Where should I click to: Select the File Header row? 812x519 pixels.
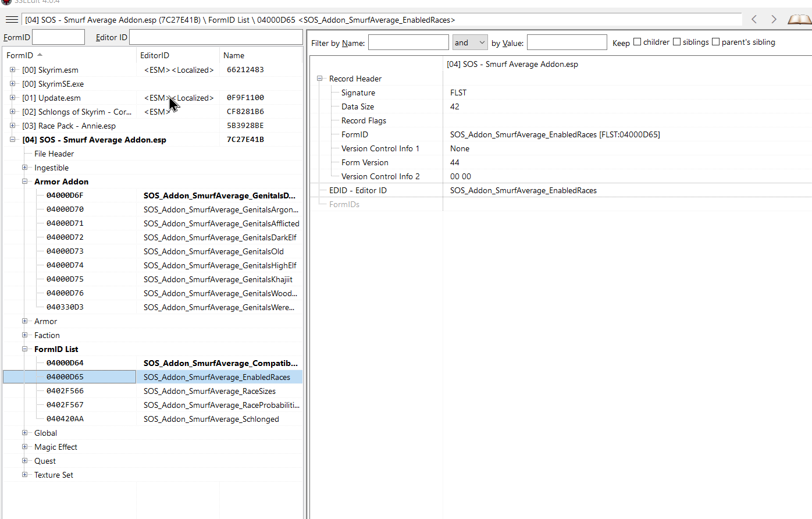(x=152, y=154)
